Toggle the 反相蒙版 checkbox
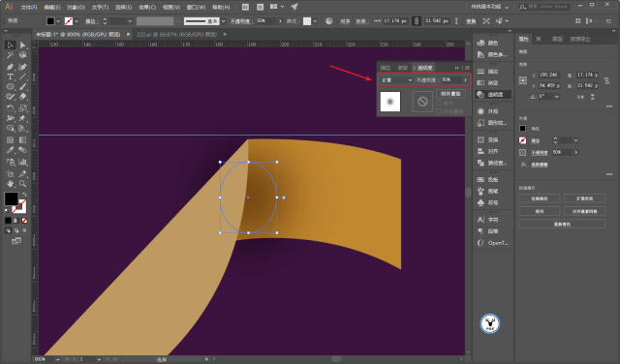The height and width of the screenshot is (364, 620). click(x=439, y=111)
